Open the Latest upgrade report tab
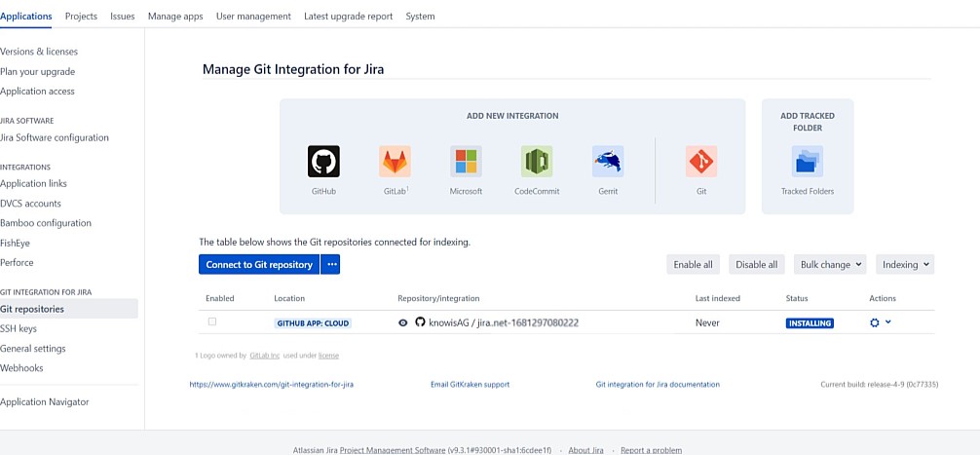This screenshot has height=455, width=980. tap(348, 17)
